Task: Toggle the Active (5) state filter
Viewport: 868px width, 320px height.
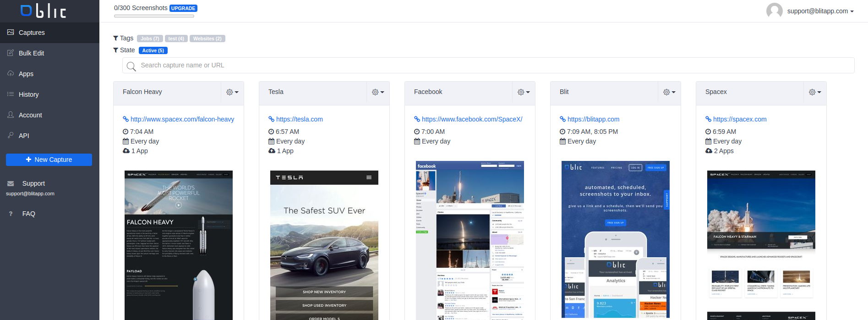Action: pos(153,50)
